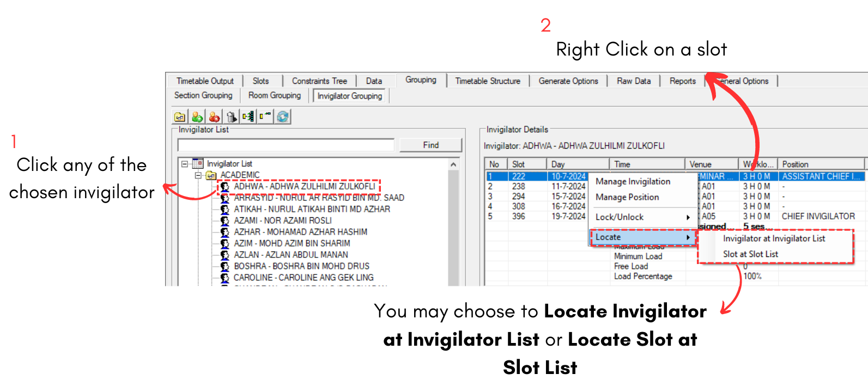Viewport: 868px width, 380px height.
Task: Click the refresh toolbar icon
Action: [x=283, y=117]
